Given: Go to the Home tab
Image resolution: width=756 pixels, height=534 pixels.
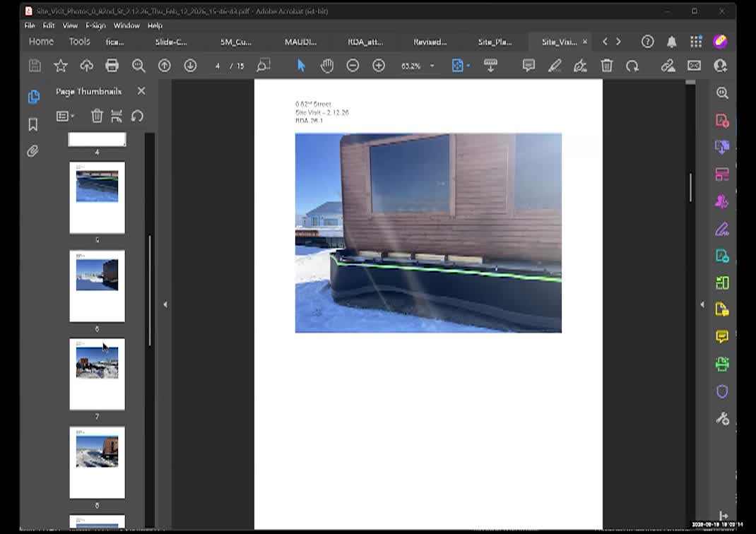Looking at the screenshot, I should (x=41, y=42).
